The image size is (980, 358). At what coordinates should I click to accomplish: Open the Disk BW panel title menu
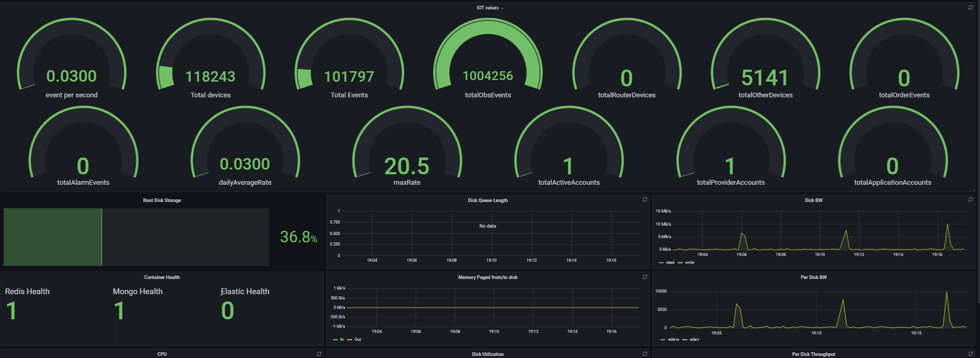pos(814,200)
